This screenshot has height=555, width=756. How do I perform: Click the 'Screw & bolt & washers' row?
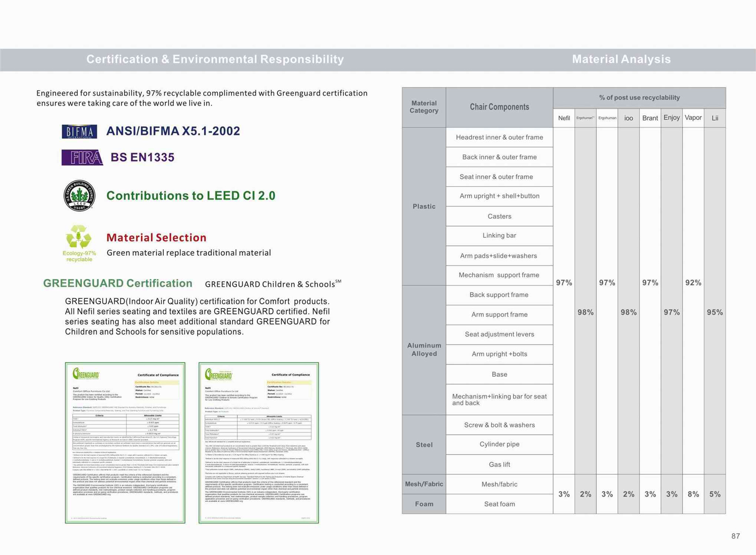point(499,425)
